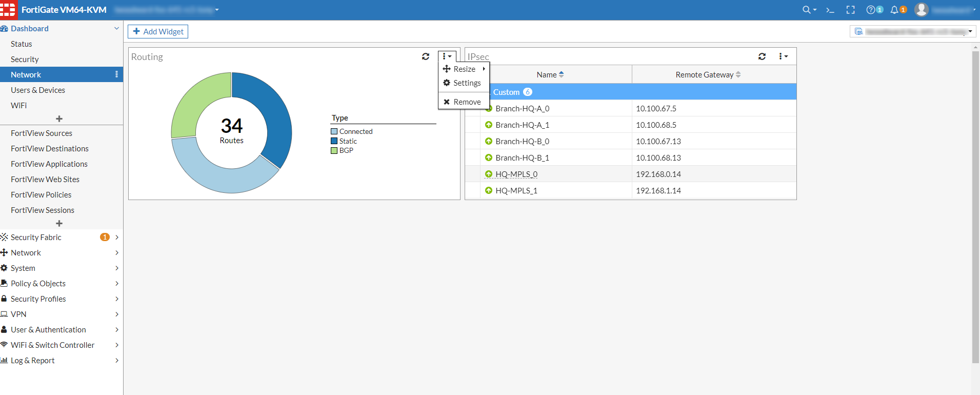This screenshot has height=395, width=980.
Task: Refresh the Routing widget
Action: [426, 56]
